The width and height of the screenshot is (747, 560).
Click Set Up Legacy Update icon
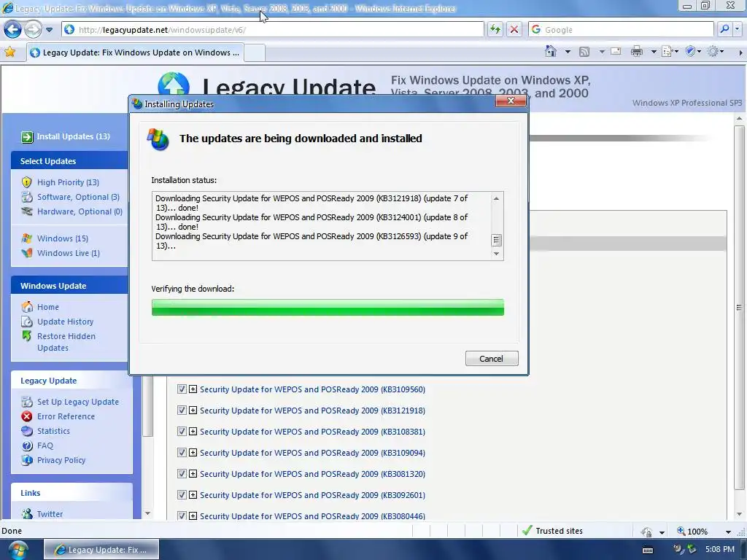click(27, 402)
